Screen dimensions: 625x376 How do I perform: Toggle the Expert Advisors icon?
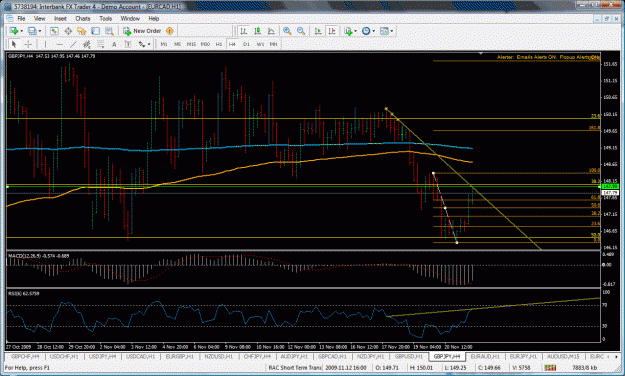click(x=170, y=31)
